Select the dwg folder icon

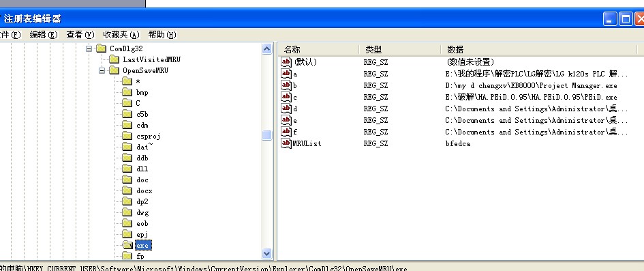click(127, 212)
